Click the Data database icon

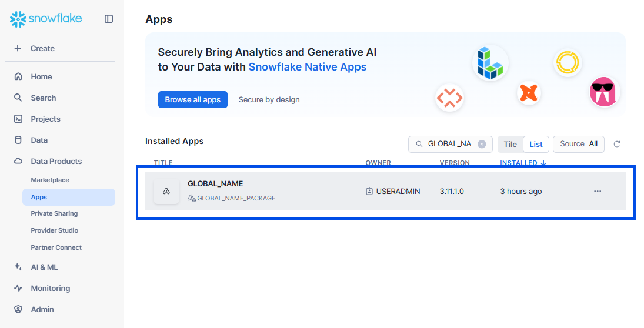pyautogui.click(x=18, y=140)
